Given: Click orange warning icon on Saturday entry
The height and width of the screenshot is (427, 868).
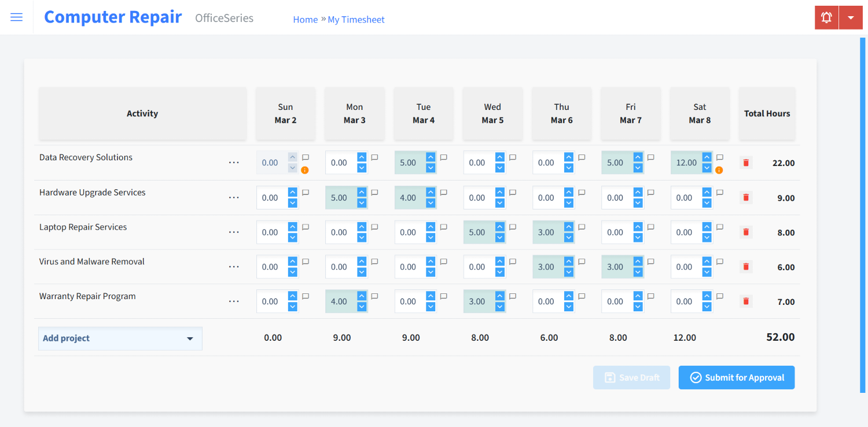Looking at the screenshot, I should tap(719, 170).
